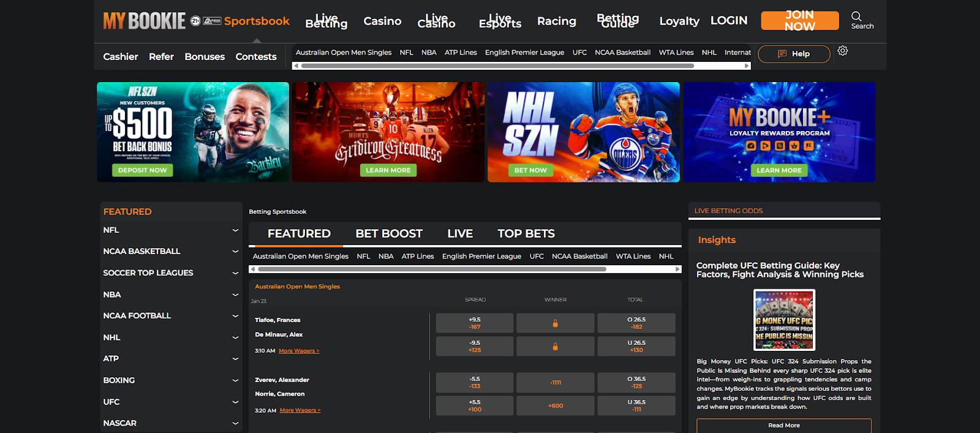Select Over 36.5 total bet

(x=636, y=382)
